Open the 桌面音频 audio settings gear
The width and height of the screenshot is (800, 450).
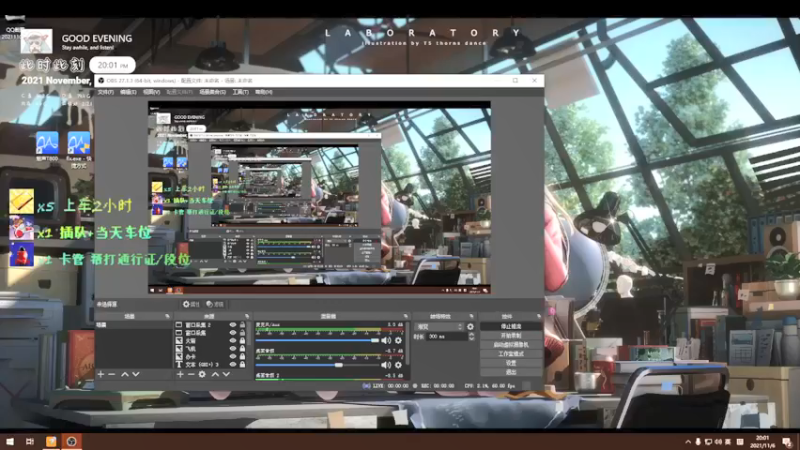(x=398, y=365)
